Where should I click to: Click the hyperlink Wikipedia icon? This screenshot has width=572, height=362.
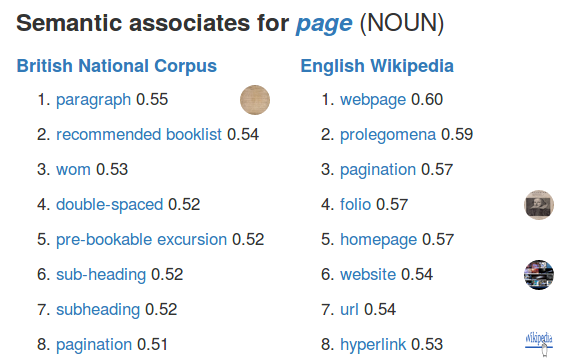point(539,344)
